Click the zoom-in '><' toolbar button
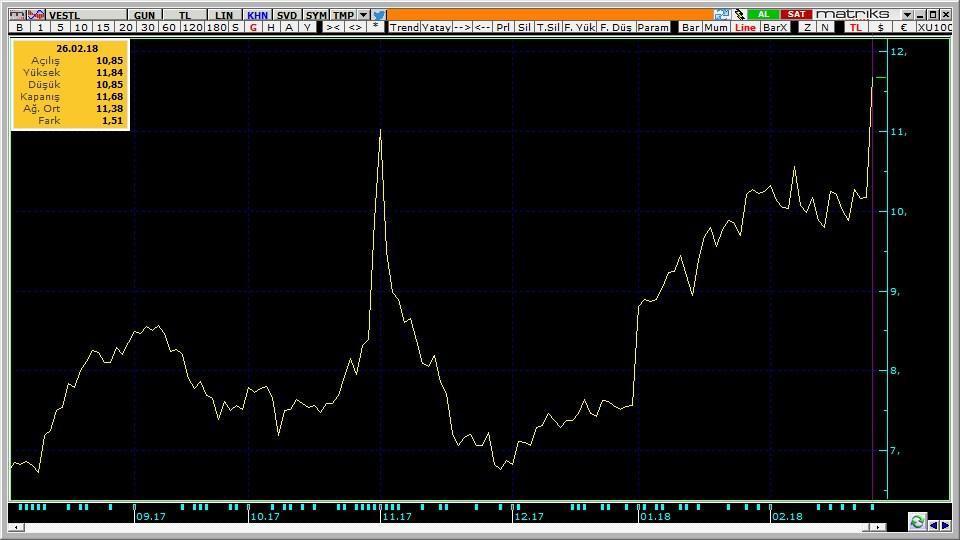Viewport: 960px width, 540px height. click(333, 28)
